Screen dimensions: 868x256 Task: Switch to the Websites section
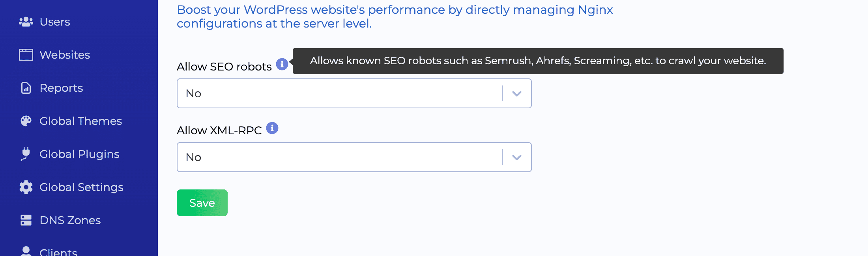pos(64,55)
